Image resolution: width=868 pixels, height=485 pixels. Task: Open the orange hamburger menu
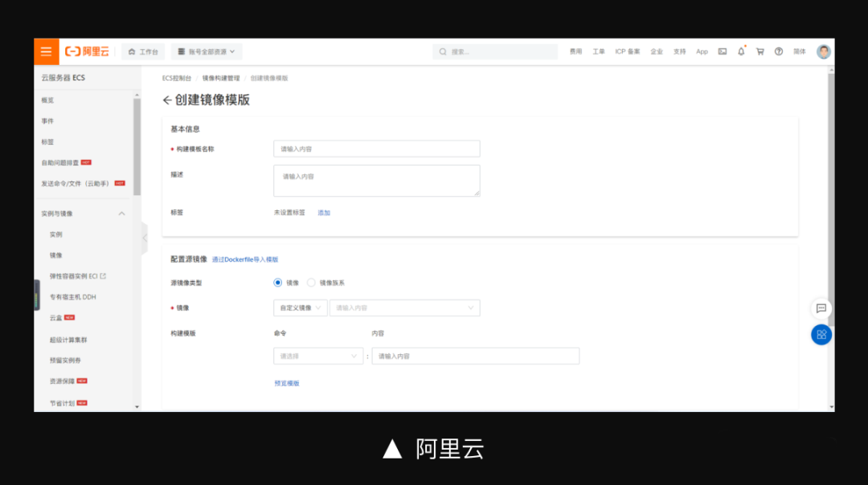(47, 51)
